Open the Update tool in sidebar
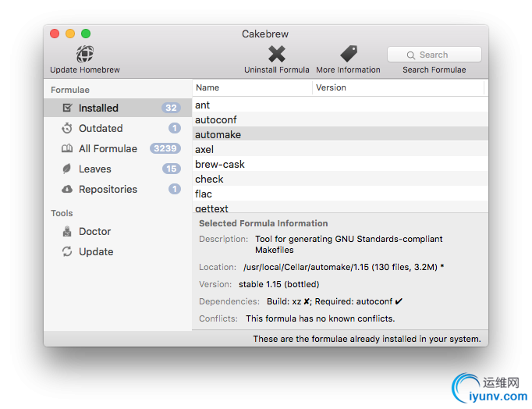This screenshot has height=409, width=532. (118, 252)
